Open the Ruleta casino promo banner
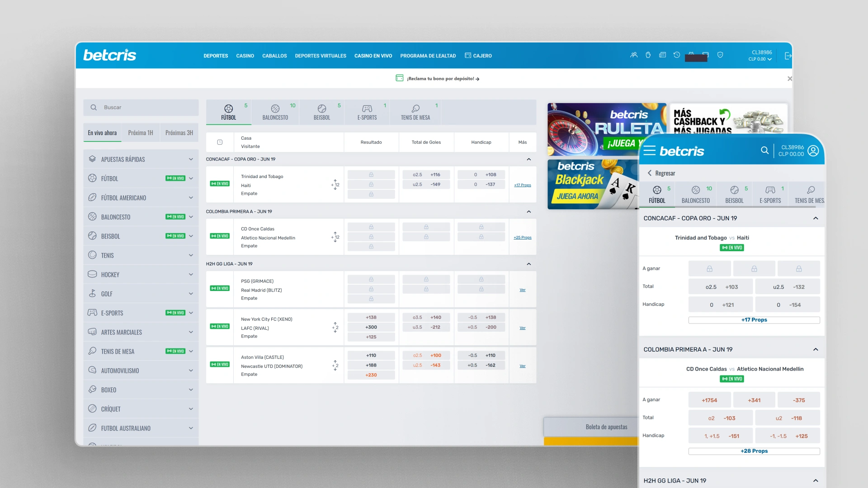This screenshot has width=868, height=488. 607,130
